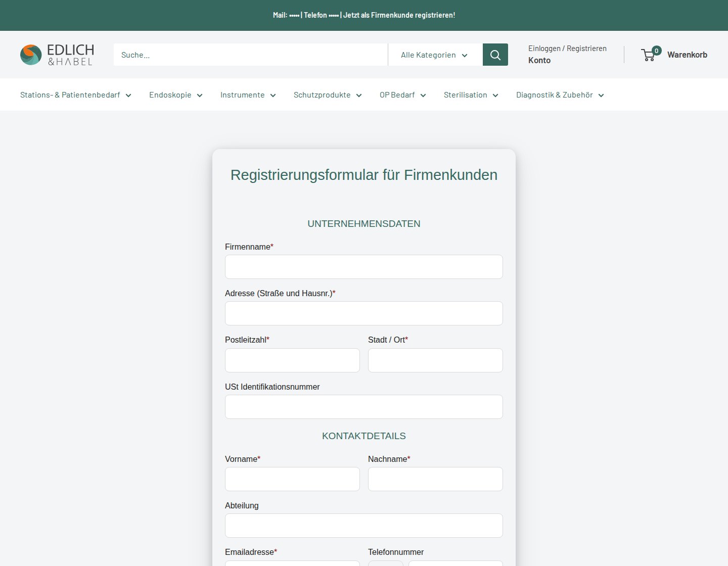
Task: Click the Adresse street input field
Action: pyautogui.click(x=364, y=313)
